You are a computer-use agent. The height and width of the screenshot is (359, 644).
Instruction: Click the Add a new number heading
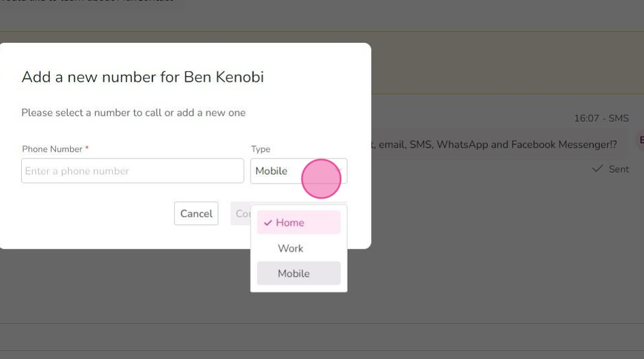coord(142,77)
